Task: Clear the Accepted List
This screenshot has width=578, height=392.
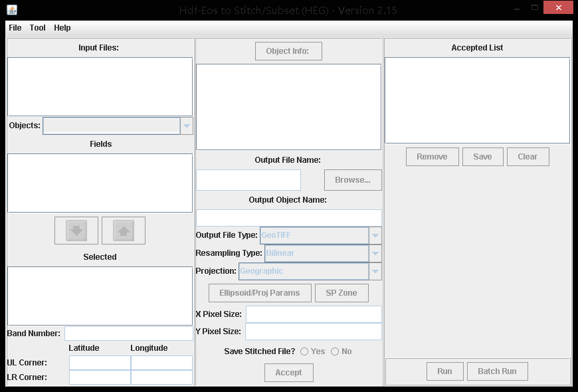Action: (x=528, y=157)
